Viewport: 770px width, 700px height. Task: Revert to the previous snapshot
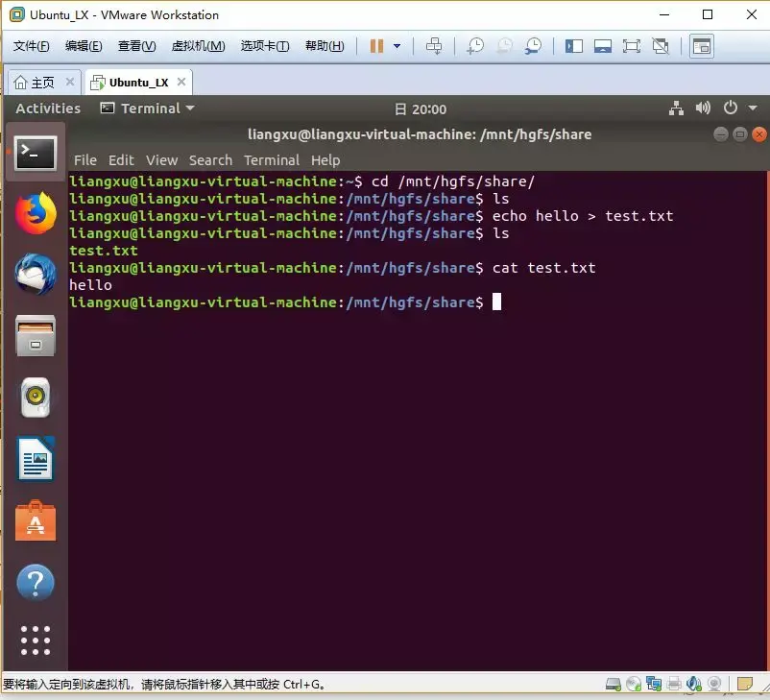(504, 46)
